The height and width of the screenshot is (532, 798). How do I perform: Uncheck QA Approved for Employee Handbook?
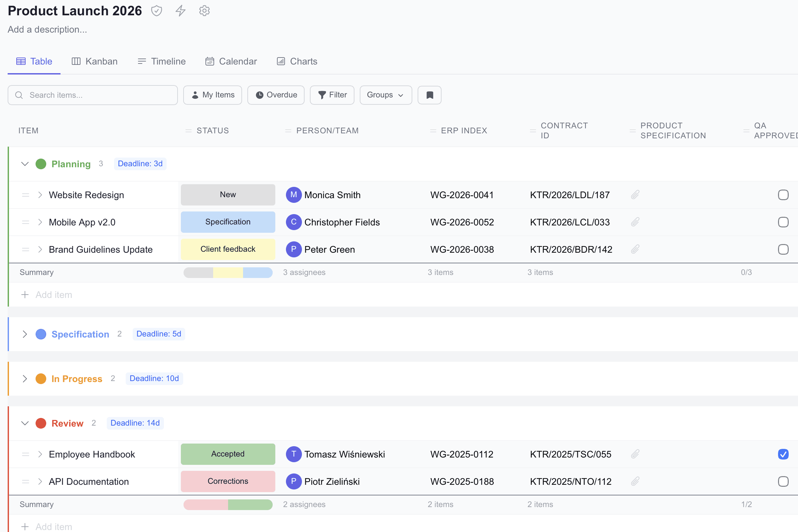pos(783,454)
